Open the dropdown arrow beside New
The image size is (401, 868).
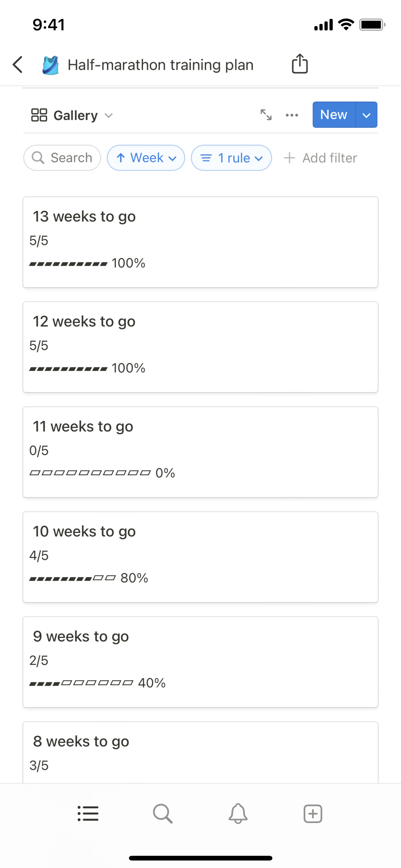[x=366, y=115]
